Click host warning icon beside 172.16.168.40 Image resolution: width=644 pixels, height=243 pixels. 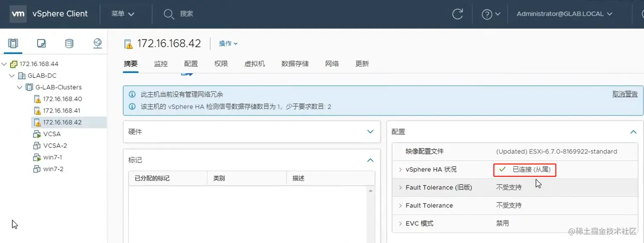coord(37,99)
